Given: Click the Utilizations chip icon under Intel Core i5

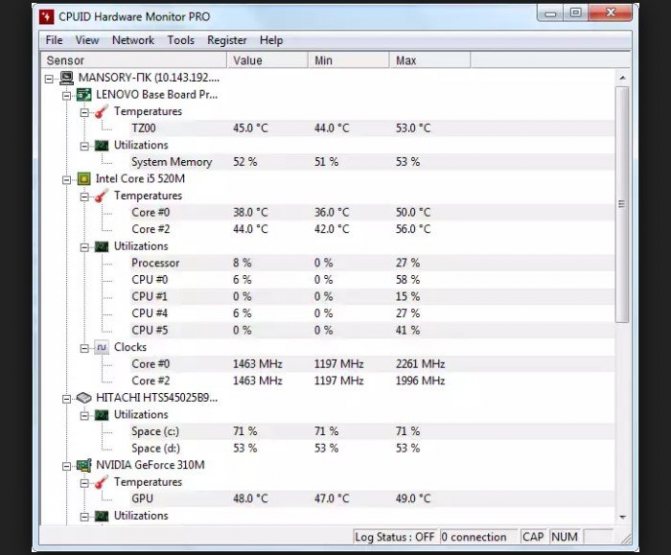Looking at the screenshot, I should pos(101,246).
